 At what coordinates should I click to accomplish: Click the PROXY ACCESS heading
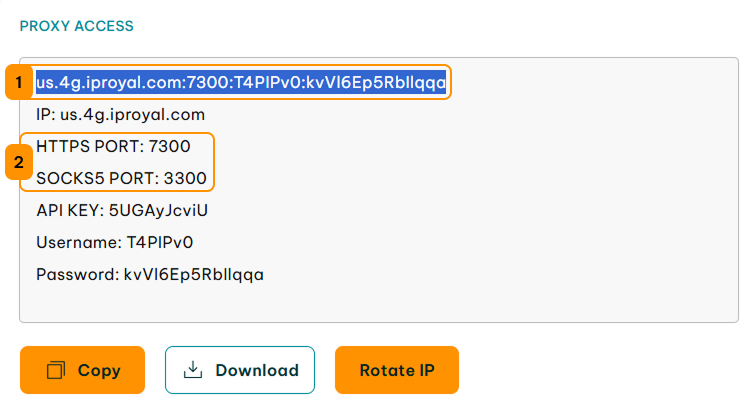pyautogui.click(x=77, y=26)
